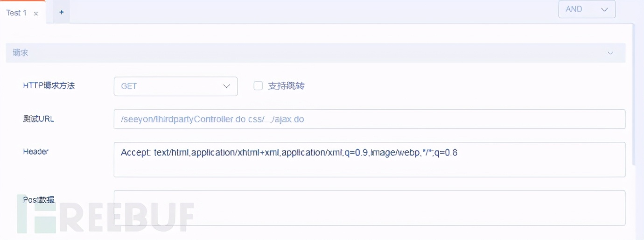The image size is (644, 240).
Task: Click the chevron arrow in AND selector
Action: 604,9
